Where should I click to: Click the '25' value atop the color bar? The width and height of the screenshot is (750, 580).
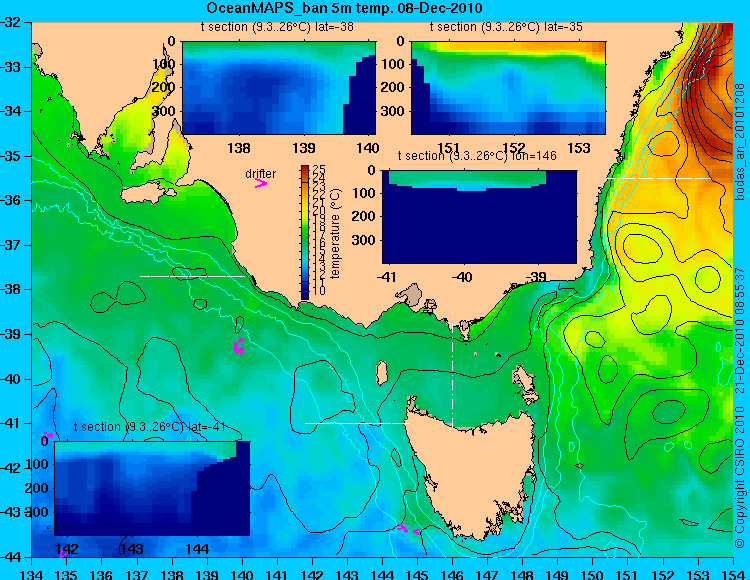(x=319, y=170)
